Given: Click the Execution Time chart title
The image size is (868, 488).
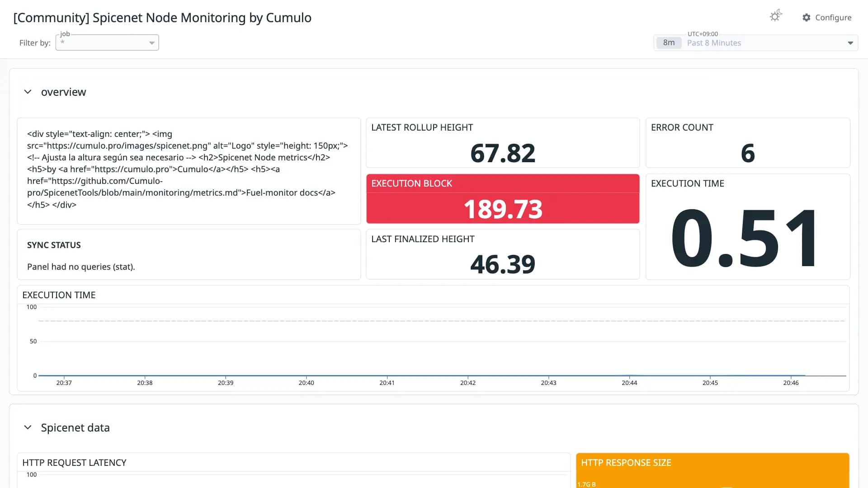Looking at the screenshot, I should click(59, 295).
